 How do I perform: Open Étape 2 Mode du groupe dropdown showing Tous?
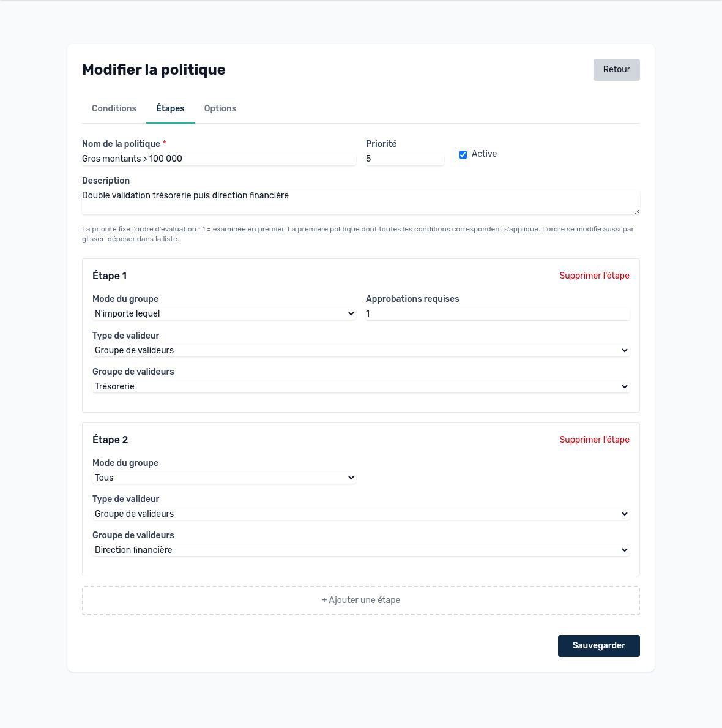pyautogui.click(x=224, y=478)
